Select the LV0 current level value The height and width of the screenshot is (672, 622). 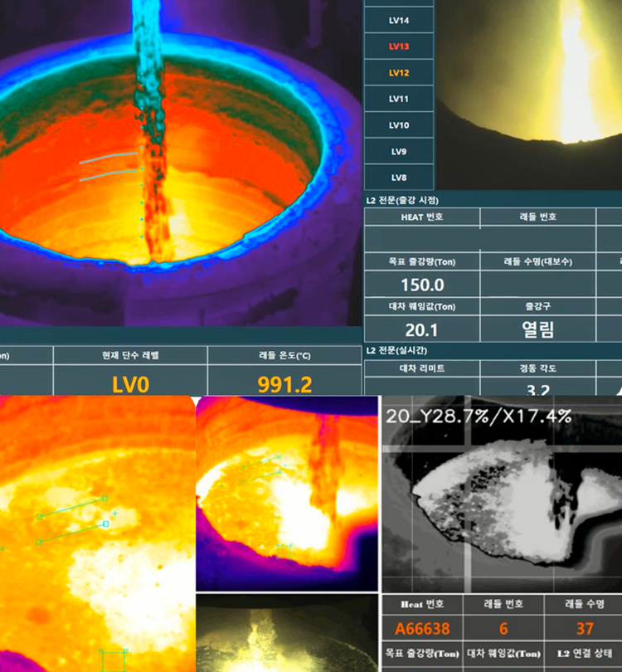(129, 384)
